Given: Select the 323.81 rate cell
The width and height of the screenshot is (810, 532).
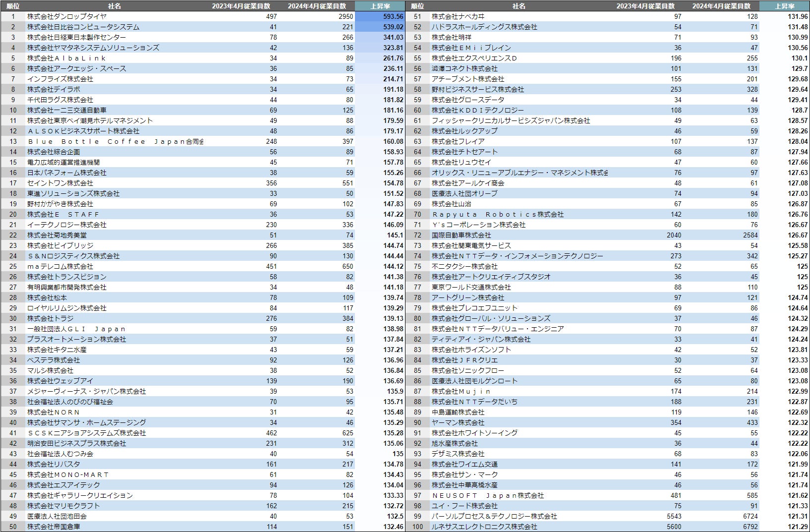Looking at the screenshot, I should click(393, 48).
